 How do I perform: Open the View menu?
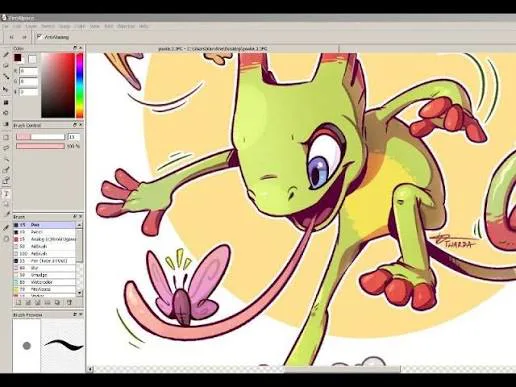95,26
